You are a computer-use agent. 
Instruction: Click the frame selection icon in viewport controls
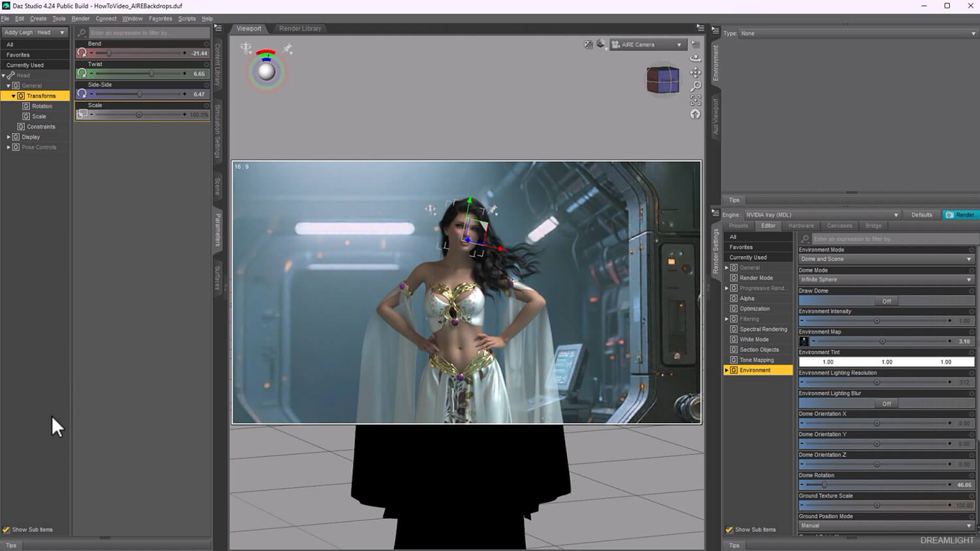pyautogui.click(x=695, y=101)
